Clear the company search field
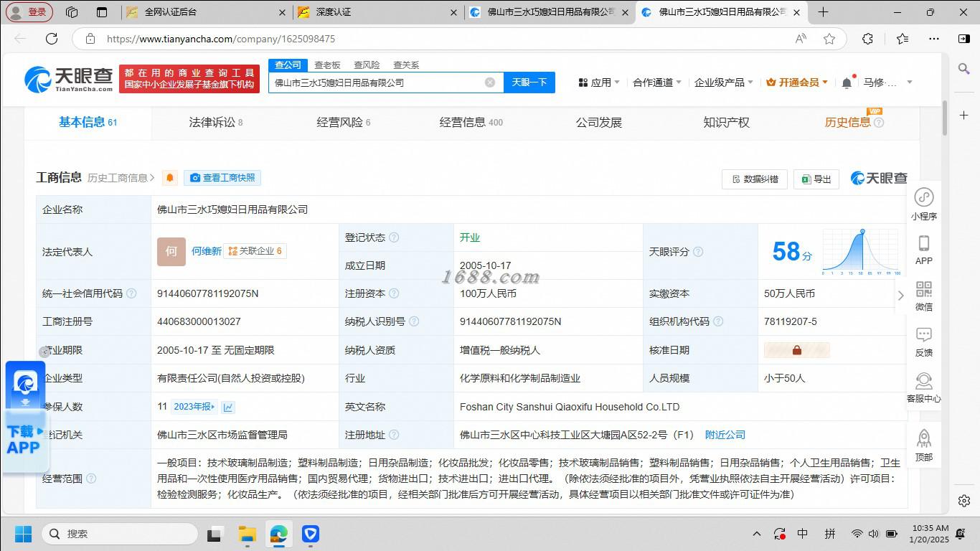This screenshot has width=980, height=551. click(490, 83)
